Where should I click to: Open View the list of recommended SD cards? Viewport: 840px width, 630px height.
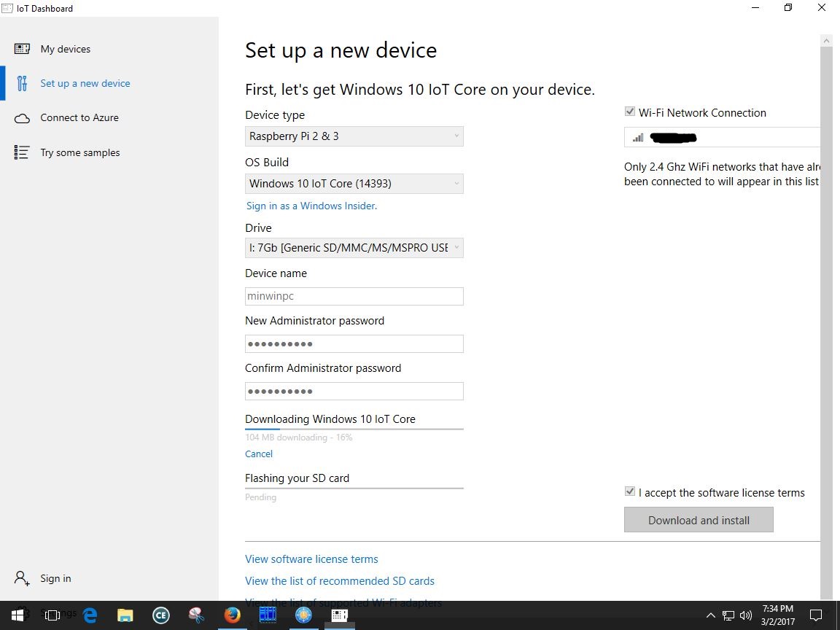(340, 580)
